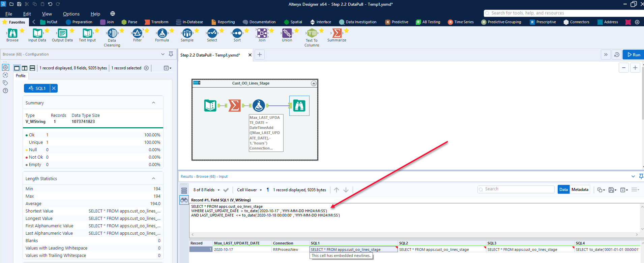644x263 pixels.
Task: Click the Data Cleansing tool icon
Action: [112, 33]
